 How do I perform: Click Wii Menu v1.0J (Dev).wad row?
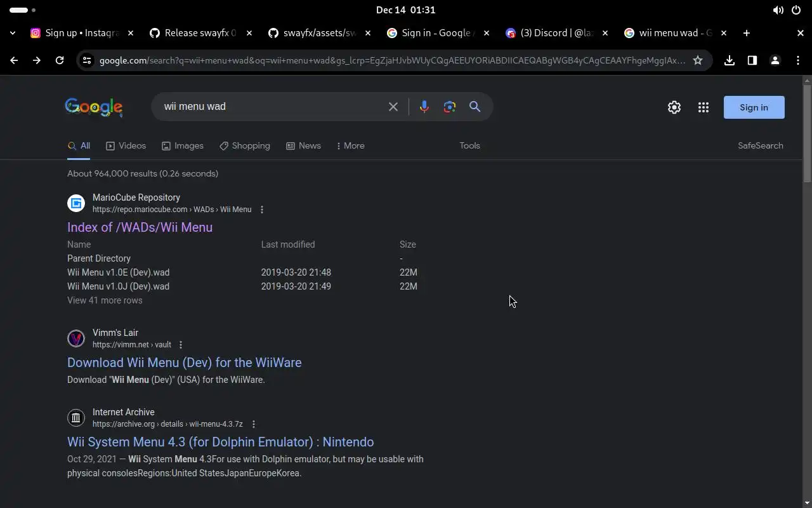coord(242,286)
